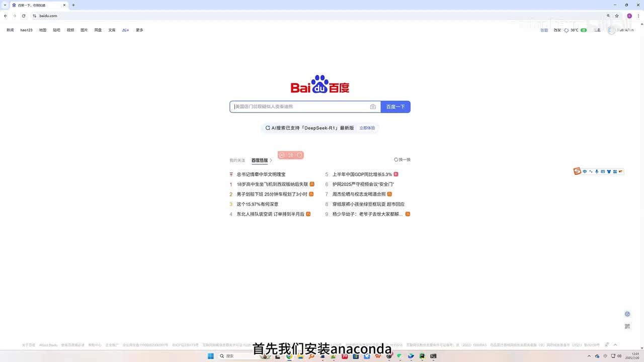Show hidden system tray icons
This screenshot has width=644, height=362.
[x=589, y=356]
